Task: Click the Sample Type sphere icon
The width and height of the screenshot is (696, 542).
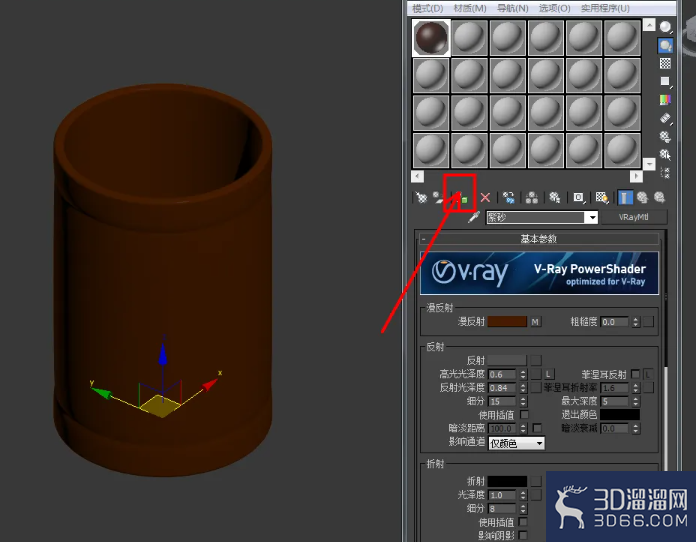Action: point(665,27)
